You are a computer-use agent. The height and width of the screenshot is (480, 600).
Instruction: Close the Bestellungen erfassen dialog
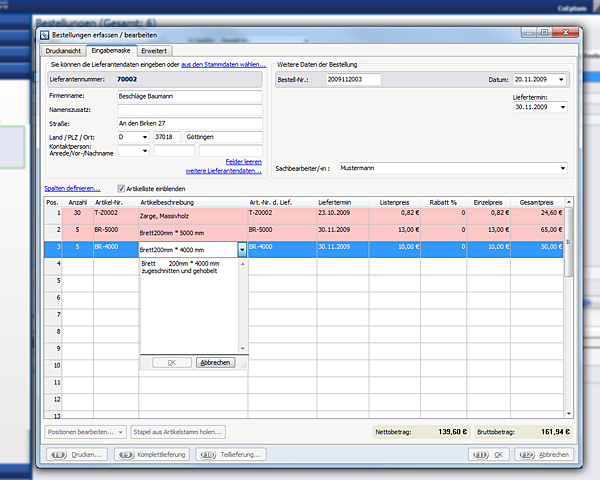566,33
